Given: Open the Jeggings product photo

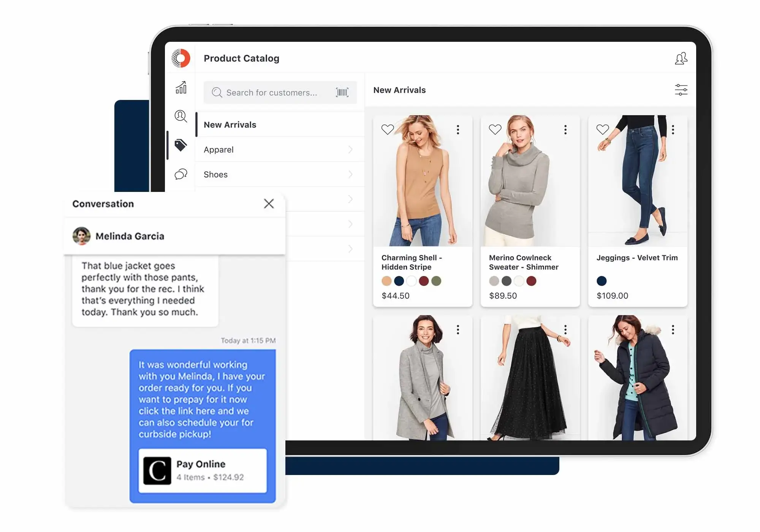Looking at the screenshot, I should click(638, 181).
